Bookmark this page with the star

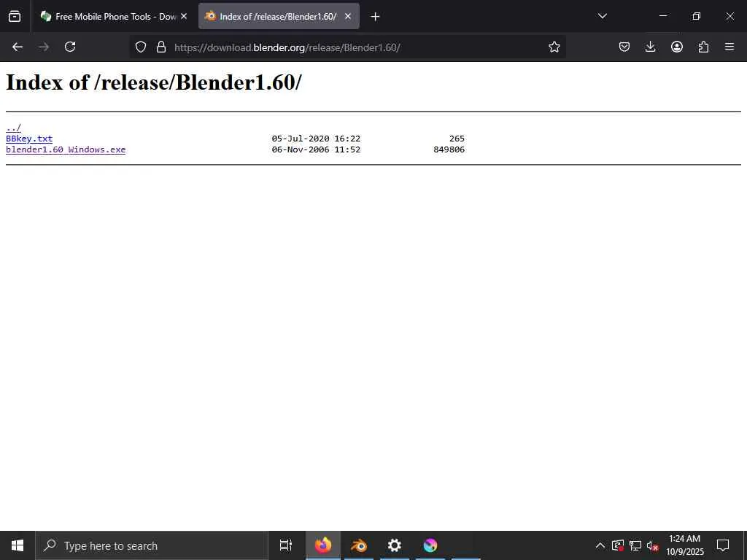pos(554,47)
